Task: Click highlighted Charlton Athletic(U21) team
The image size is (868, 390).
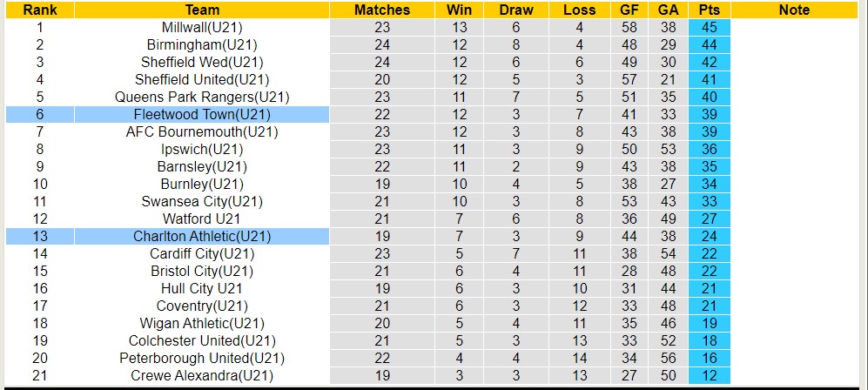Action: (202, 237)
